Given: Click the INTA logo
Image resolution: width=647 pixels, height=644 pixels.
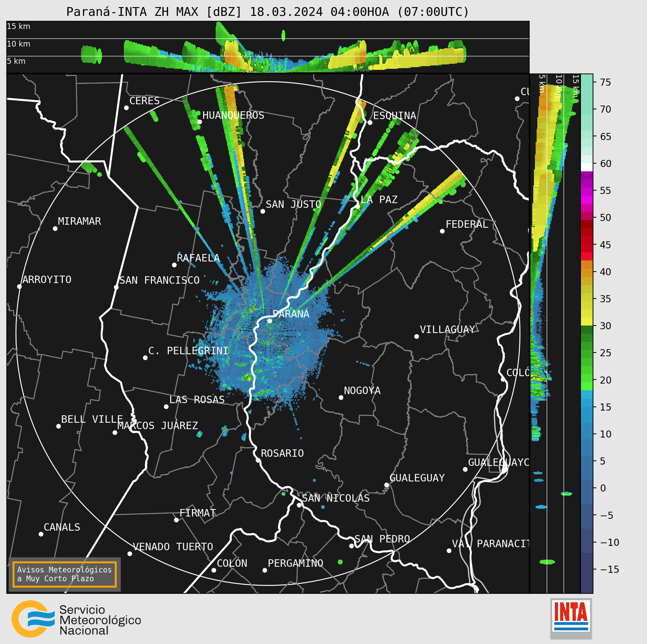Looking at the screenshot, I should click(571, 619).
